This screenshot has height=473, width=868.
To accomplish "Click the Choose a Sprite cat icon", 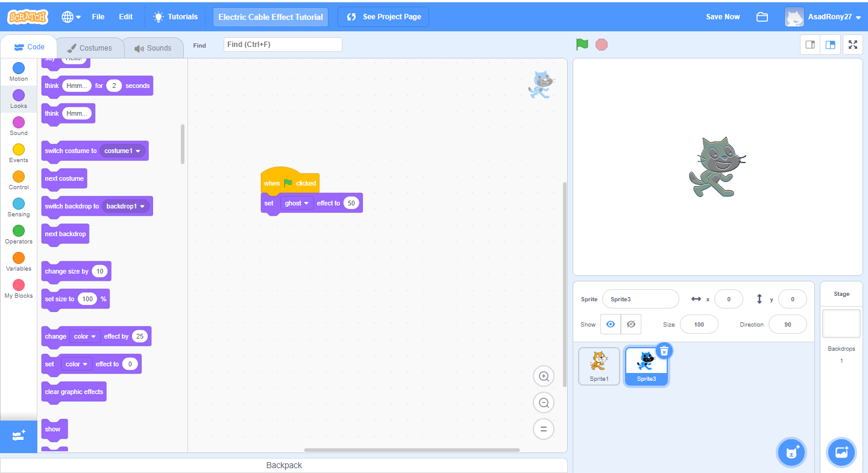I will (791, 452).
